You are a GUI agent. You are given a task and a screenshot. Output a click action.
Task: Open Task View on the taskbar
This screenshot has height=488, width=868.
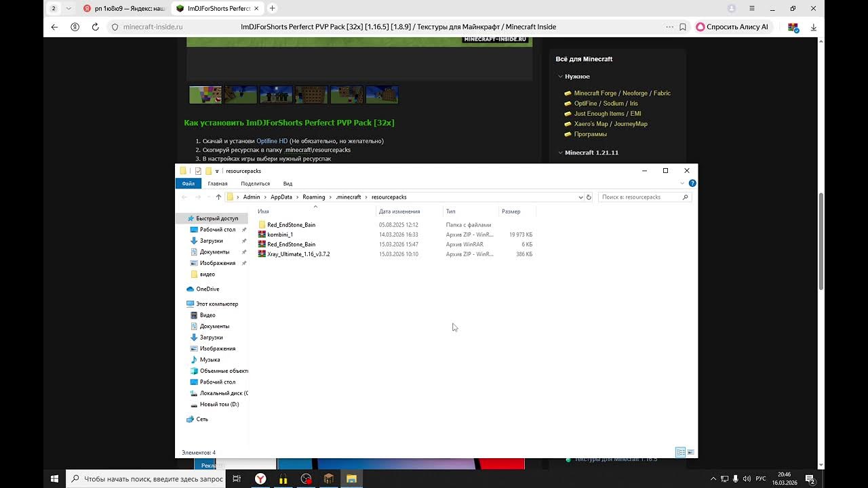click(237, 479)
